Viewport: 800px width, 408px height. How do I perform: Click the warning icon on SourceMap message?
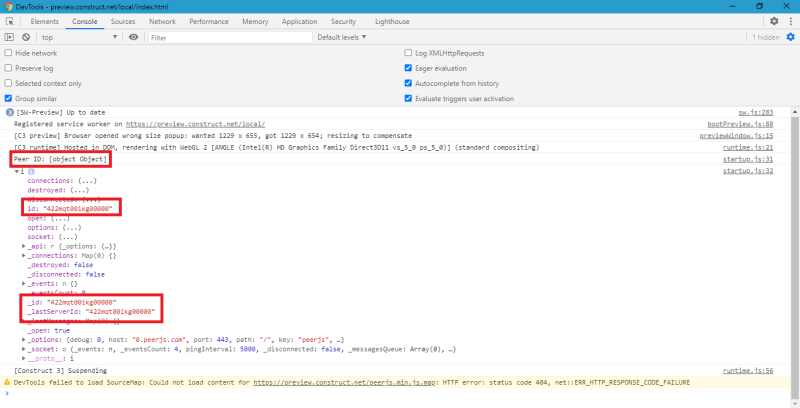pyautogui.click(x=7, y=382)
